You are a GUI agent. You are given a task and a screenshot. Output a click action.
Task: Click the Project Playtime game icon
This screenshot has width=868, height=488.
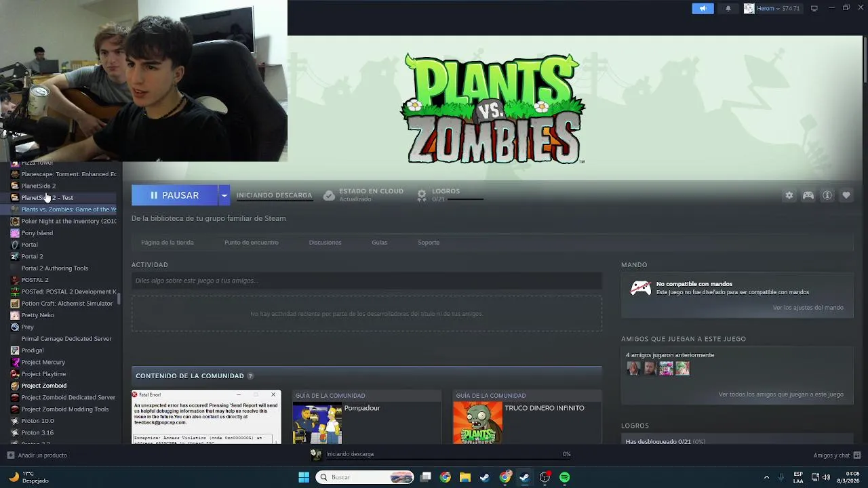click(x=15, y=374)
